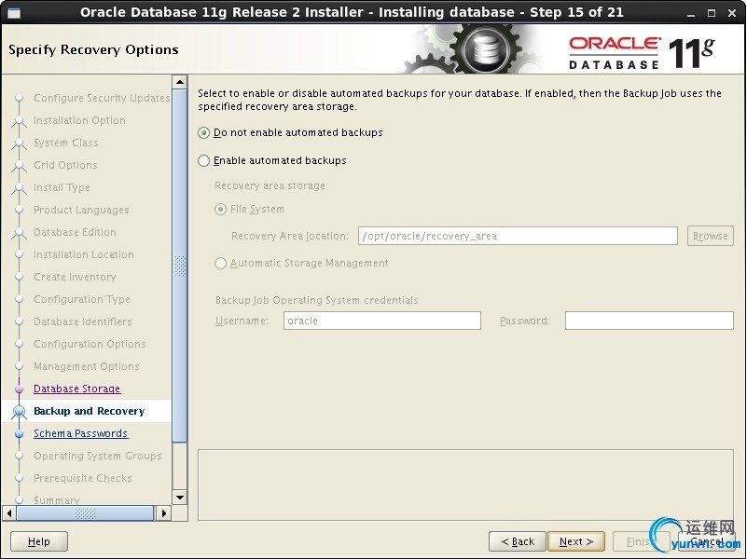Click the Grid Options step icon
Screen dimensions: 747x560
point(19,166)
